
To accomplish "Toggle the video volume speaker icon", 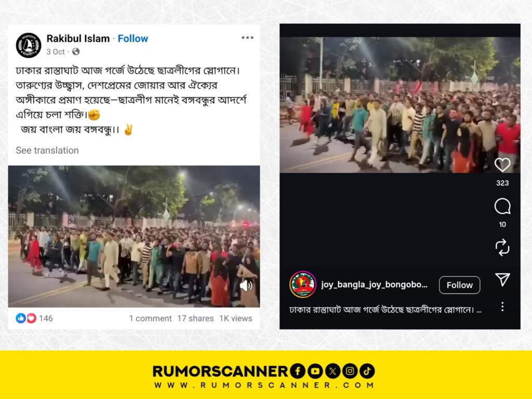I will point(246,285).
